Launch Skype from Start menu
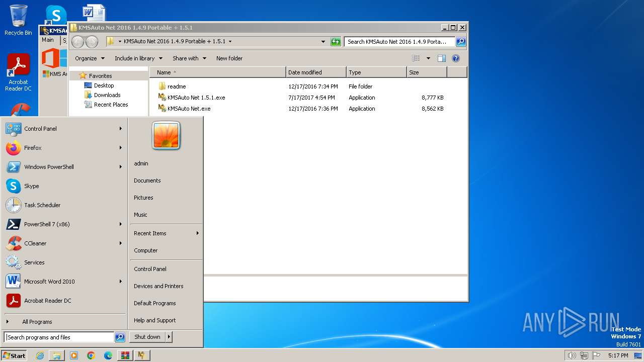This screenshot has height=362, width=644. [x=64, y=186]
